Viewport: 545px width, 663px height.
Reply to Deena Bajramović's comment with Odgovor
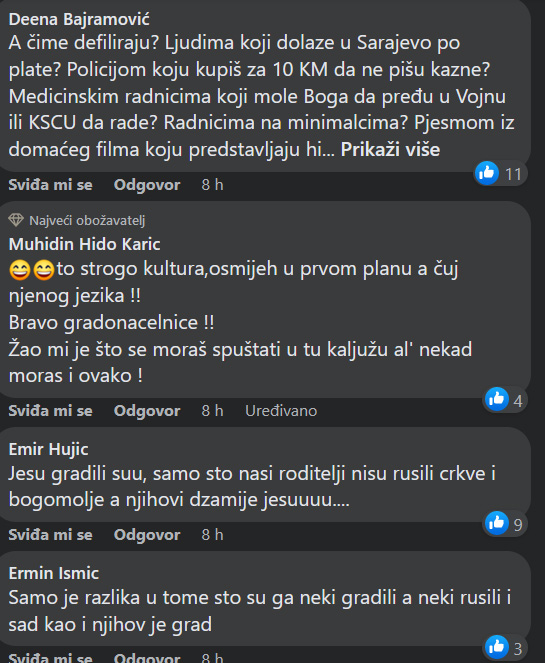tap(147, 185)
